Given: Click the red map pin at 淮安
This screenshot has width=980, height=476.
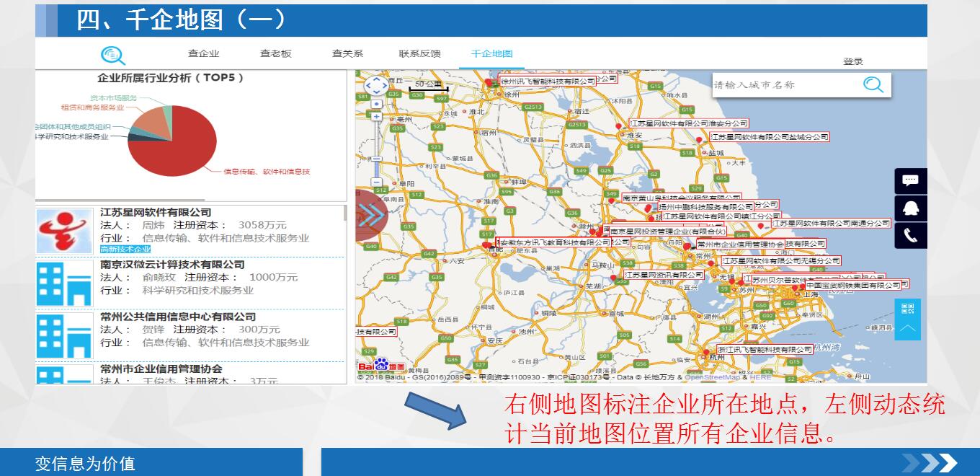Looking at the screenshot, I should (618, 128).
